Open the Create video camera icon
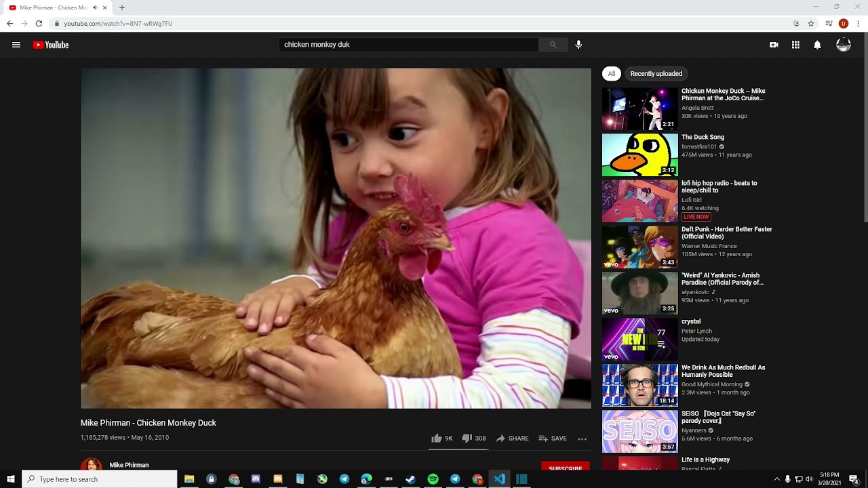The height and width of the screenshot is (488, 868). 774,45
